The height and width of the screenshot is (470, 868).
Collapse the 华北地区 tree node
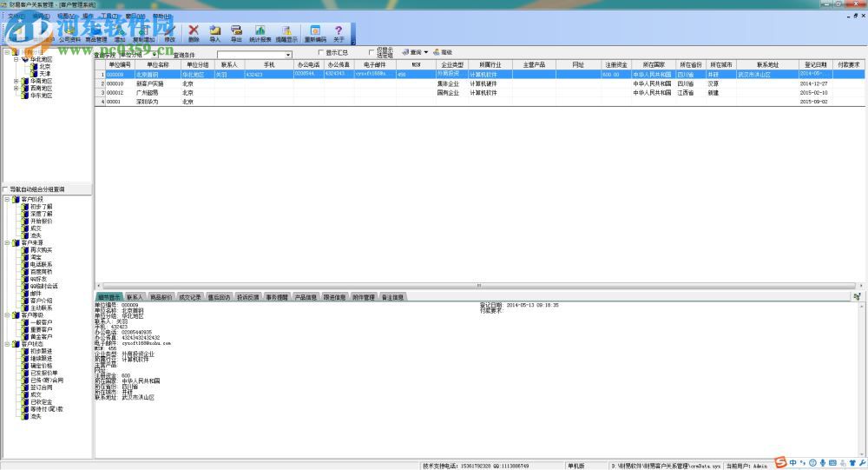(x=16, y=59)
